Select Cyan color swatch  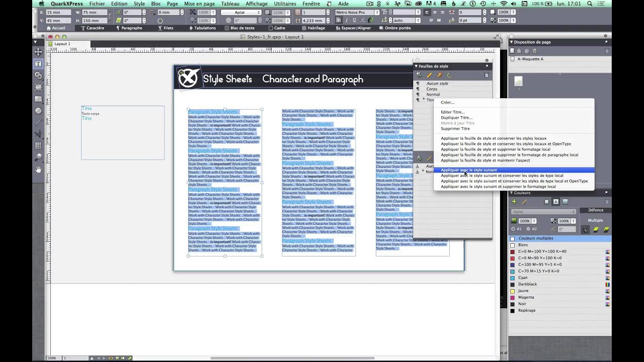[x=560, y=278]
